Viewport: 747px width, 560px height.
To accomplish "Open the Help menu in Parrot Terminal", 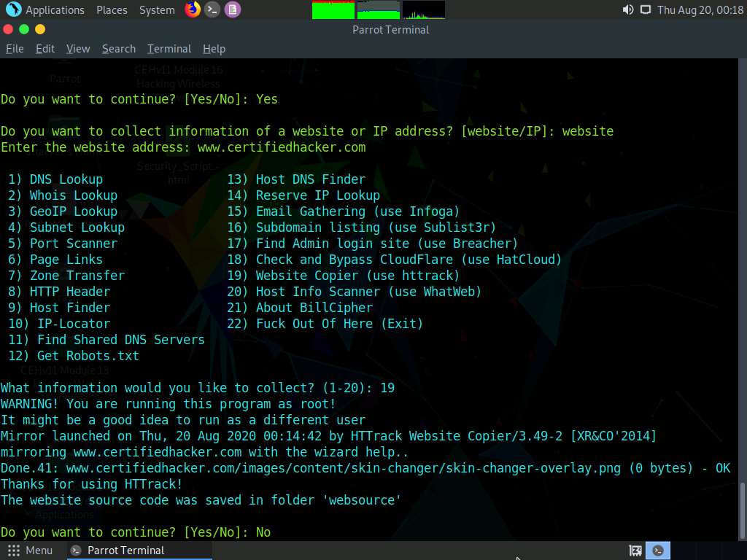I will (214, 49).
